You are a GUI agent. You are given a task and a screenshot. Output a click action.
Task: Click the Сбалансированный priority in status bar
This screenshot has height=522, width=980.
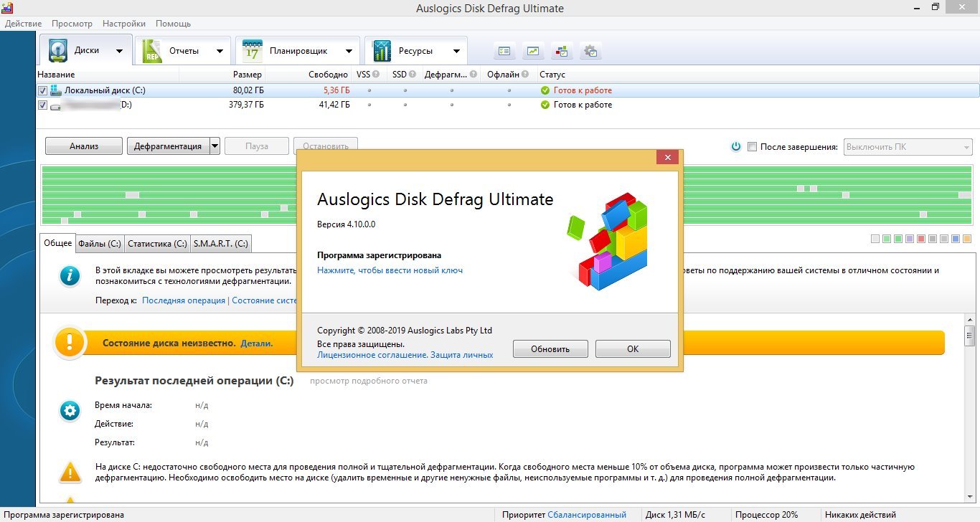[586, 515]
